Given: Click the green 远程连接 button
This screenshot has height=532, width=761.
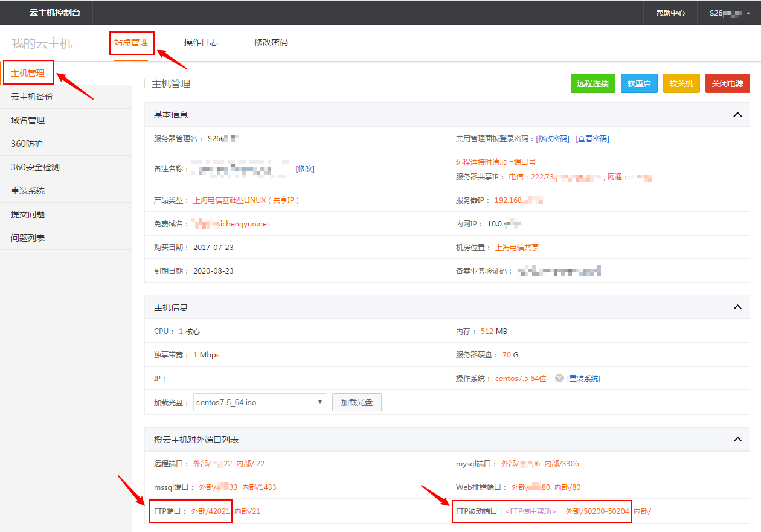Looking at the screenshot, I should [x=592, y=83].
